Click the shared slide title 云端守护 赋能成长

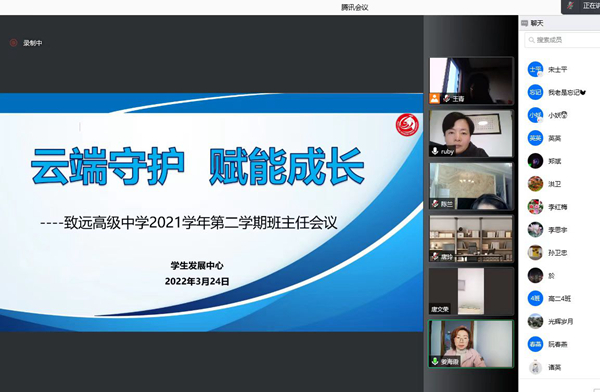click(x=197, y=166)
